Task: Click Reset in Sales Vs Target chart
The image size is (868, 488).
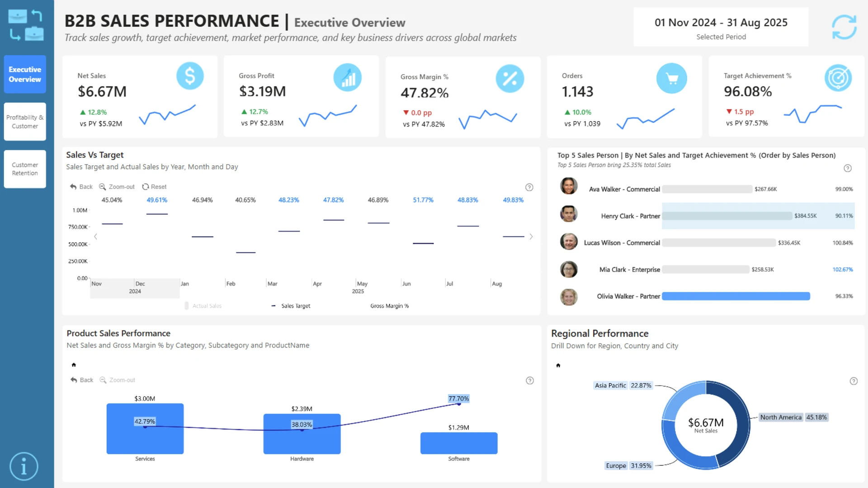Action: 154,187
